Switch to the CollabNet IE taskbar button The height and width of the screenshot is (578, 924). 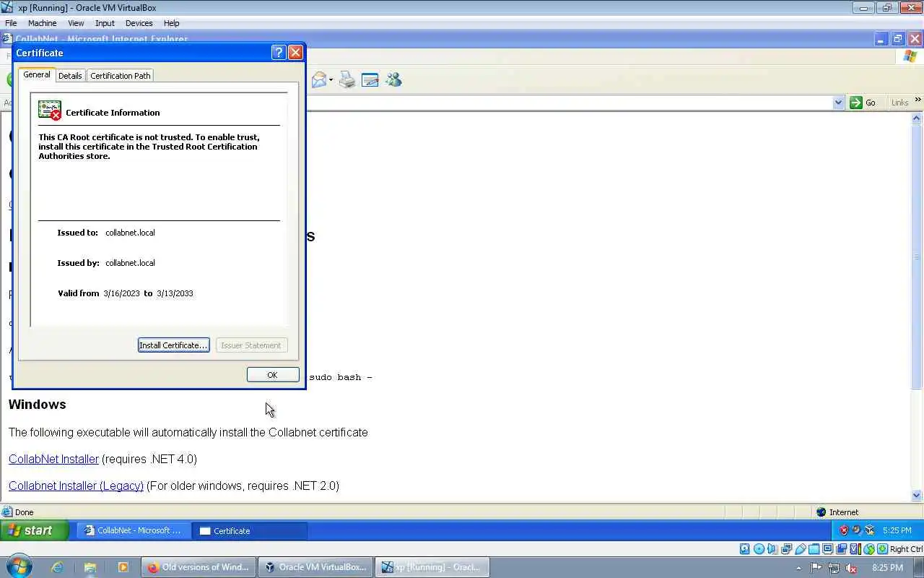[x=134, y=530]
